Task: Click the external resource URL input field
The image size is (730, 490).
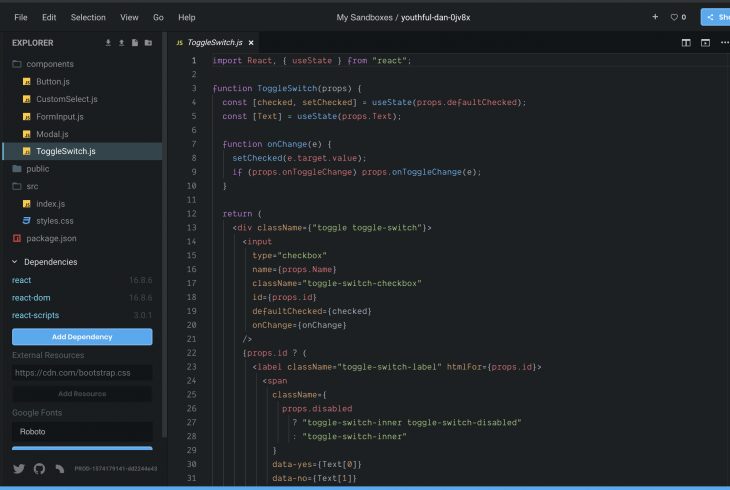Action: pyautogui.click(x=82, y=373)
